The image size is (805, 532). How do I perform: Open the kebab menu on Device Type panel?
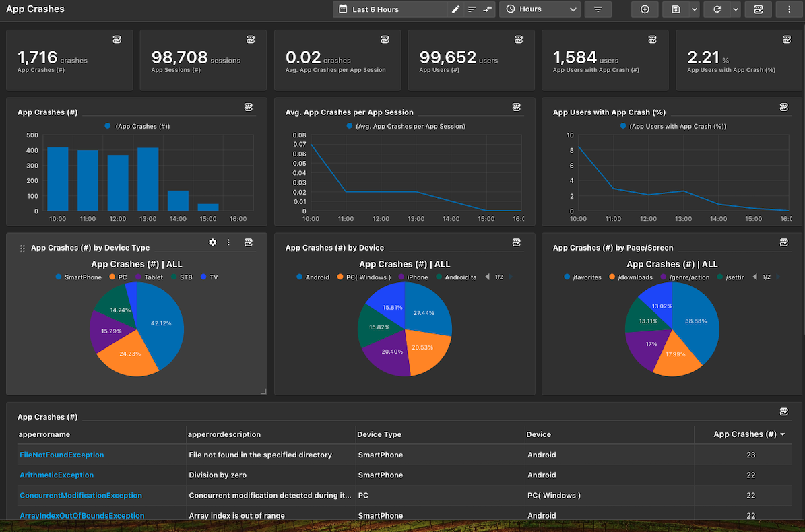(228, 242)
